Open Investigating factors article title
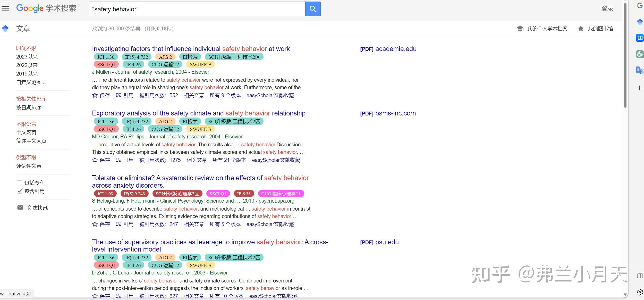This screenshot has height=300, width=644. 191,49
